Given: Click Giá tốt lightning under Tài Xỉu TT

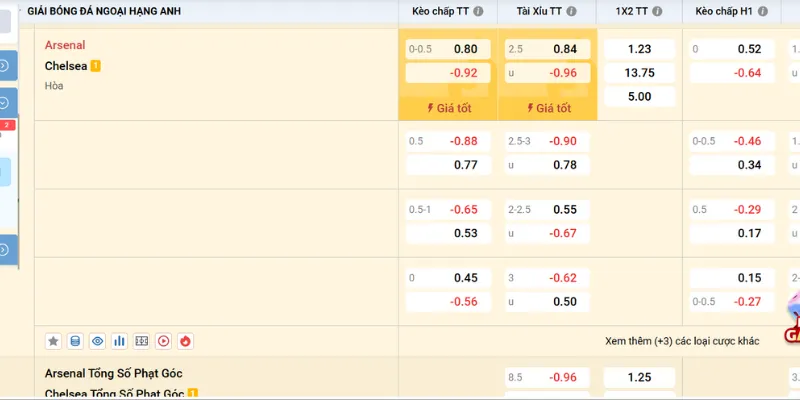Looking at the screenshot, I should tap(548, 108).
